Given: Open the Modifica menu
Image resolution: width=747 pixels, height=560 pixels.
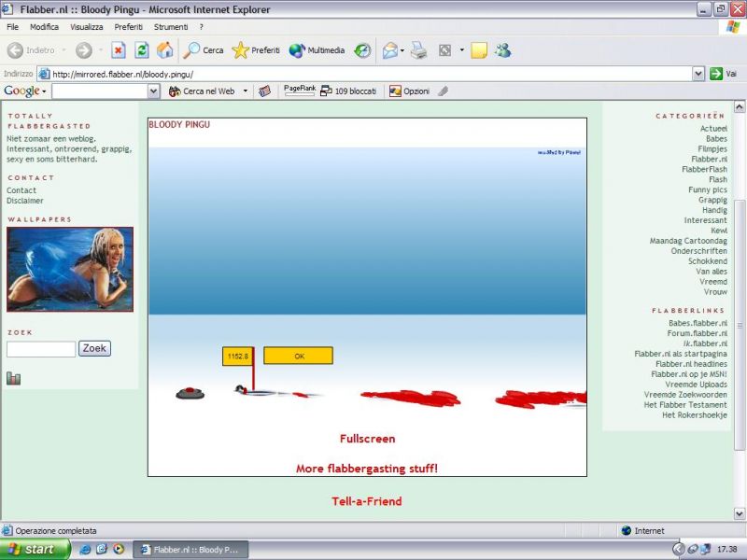Looking at the screenshot, I should 44,27.
